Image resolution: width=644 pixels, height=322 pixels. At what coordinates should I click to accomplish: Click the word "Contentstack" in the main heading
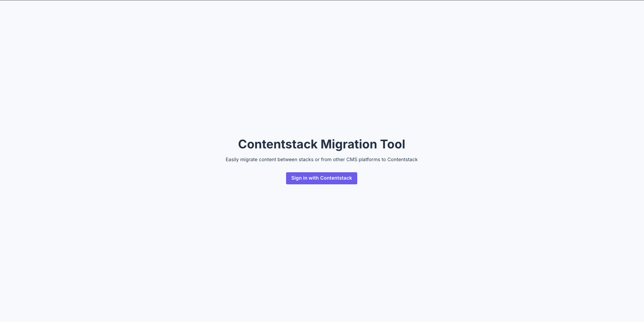point(278,144)
